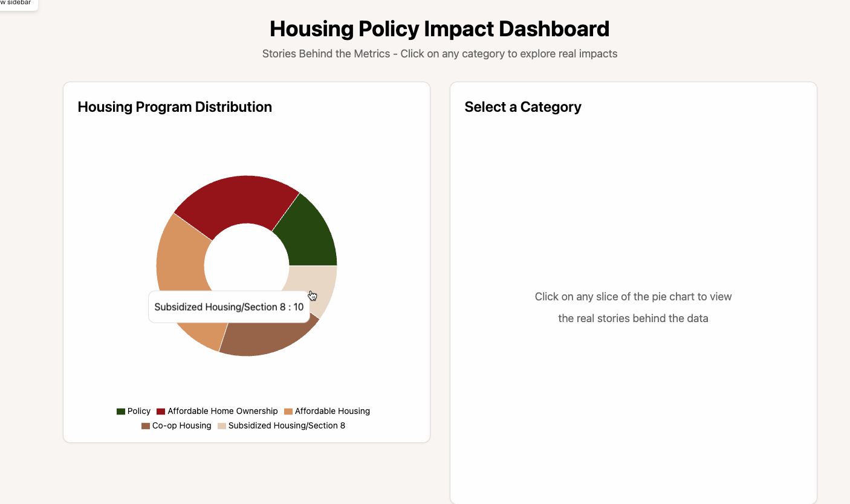Click the beige Subsidized Housing legend swatch

(x=222, y=426)
